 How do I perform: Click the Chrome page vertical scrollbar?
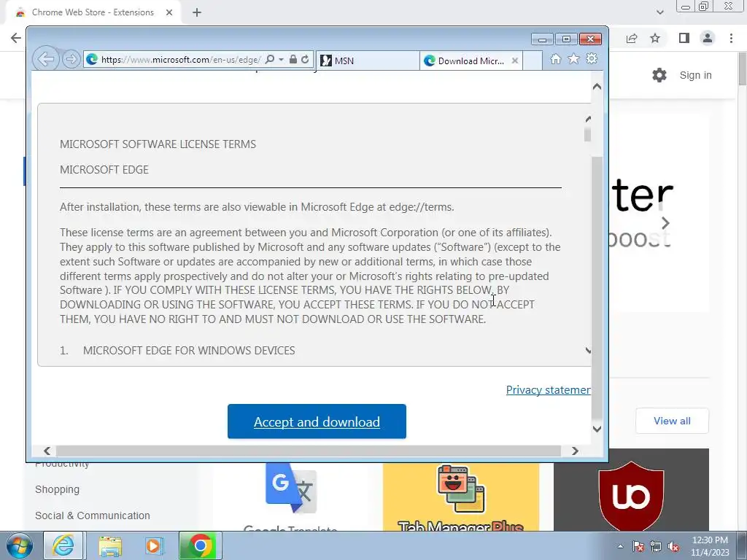pyautogui.click(x=742, y=69)
